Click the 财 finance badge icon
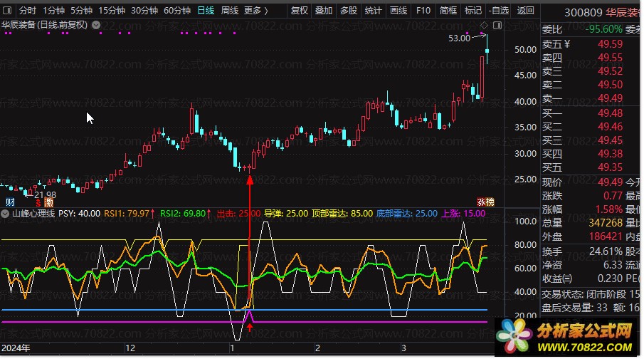This screenshot has height=359, width=644. 10,202
